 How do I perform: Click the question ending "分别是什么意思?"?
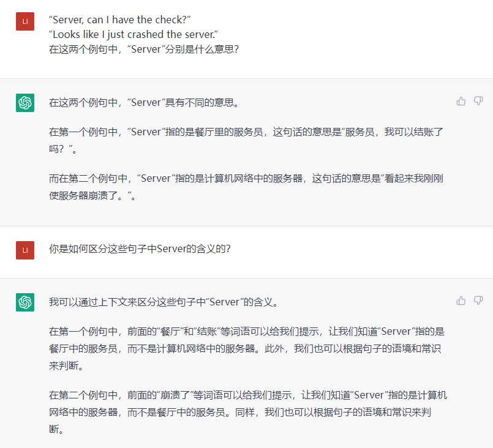point(143,49)
